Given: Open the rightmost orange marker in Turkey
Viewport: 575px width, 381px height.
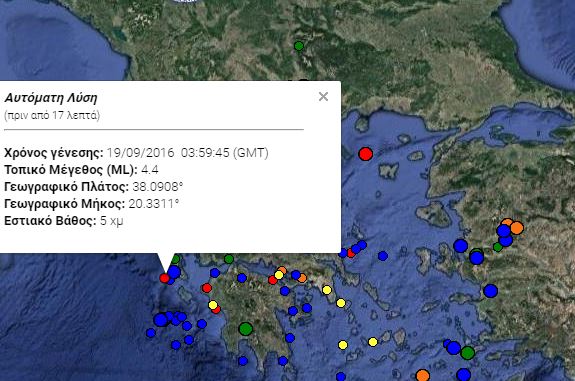Looking at the screenshot, I should click(x=517, y=228).
